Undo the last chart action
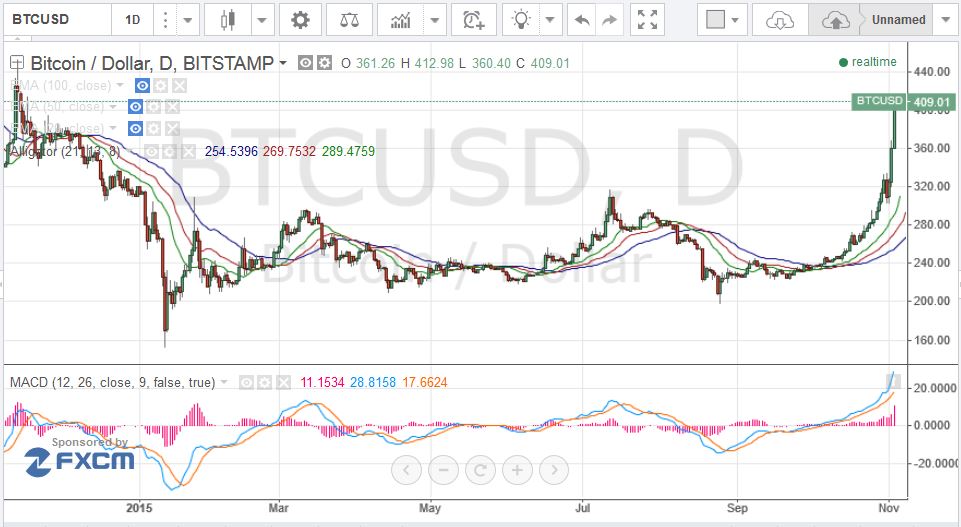961x527 pixels. (582, 20)
